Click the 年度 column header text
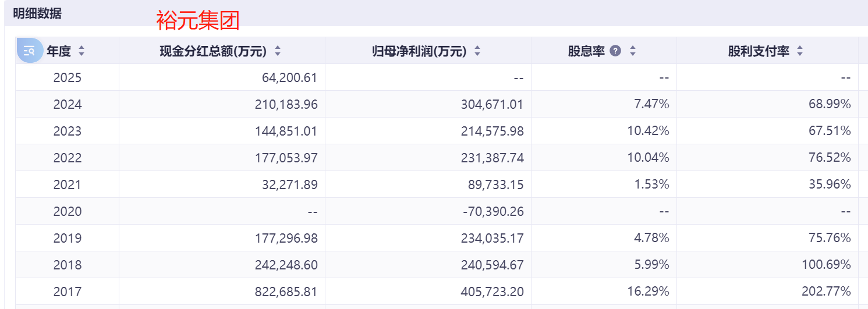The height and width of the screenshot is (309, 868). tap(59, 51)
